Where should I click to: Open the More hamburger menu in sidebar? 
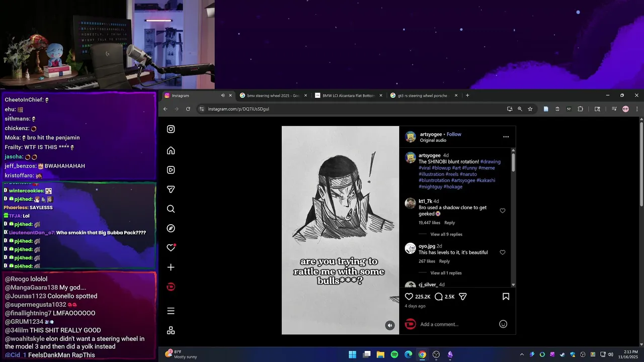171,311
